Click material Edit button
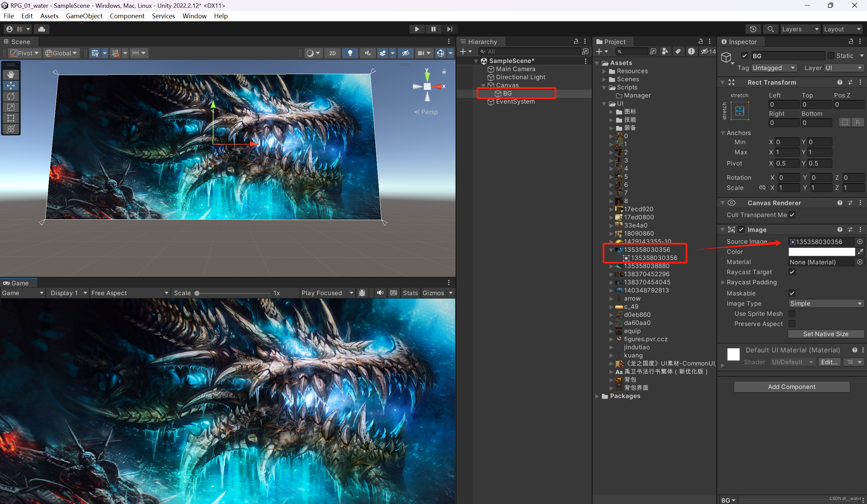867x504 pixels. 829,362
